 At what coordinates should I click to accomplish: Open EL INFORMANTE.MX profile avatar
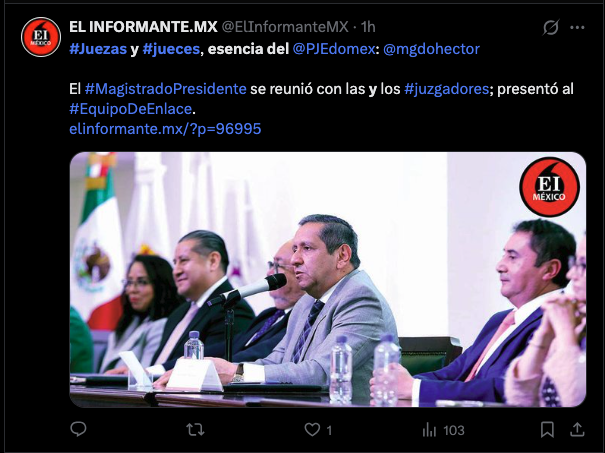coord(41,37)
